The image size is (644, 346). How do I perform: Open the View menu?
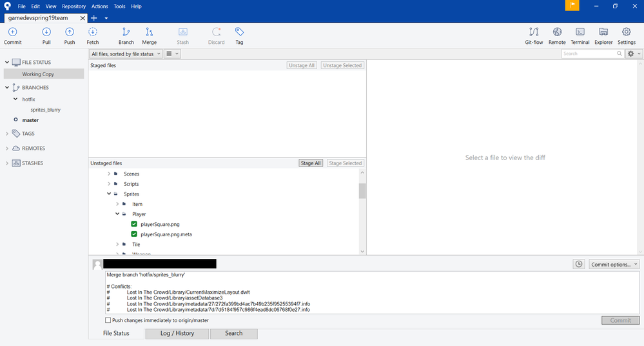point(51,6)
